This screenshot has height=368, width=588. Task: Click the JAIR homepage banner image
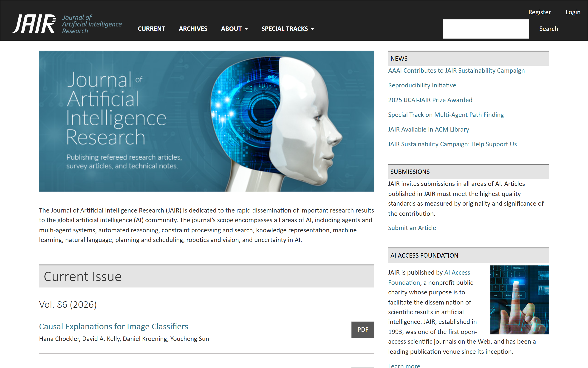coord(206,121)
